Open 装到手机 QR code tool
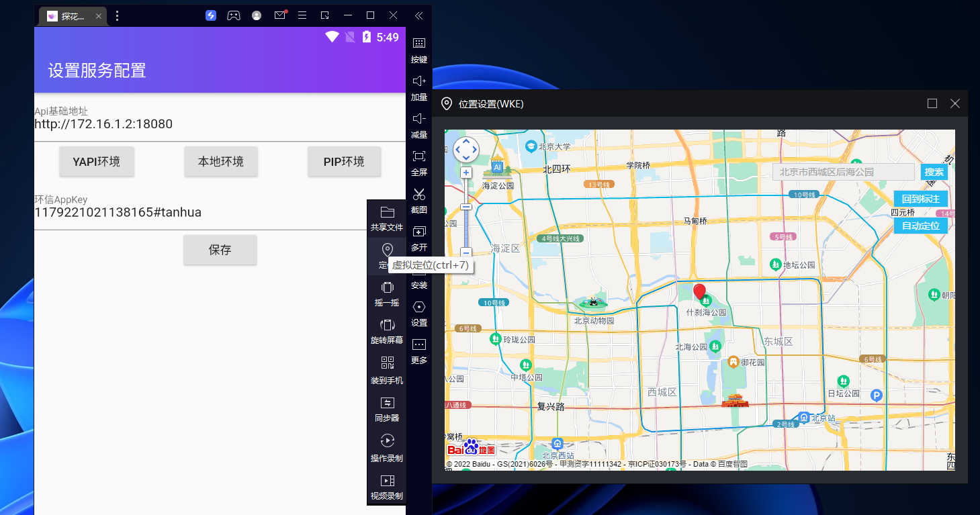 387,371
